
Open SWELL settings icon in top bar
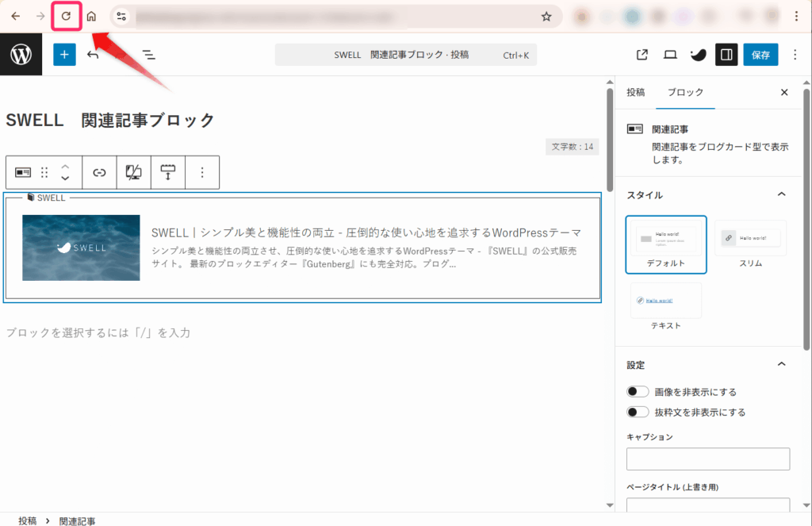[698, 55]
